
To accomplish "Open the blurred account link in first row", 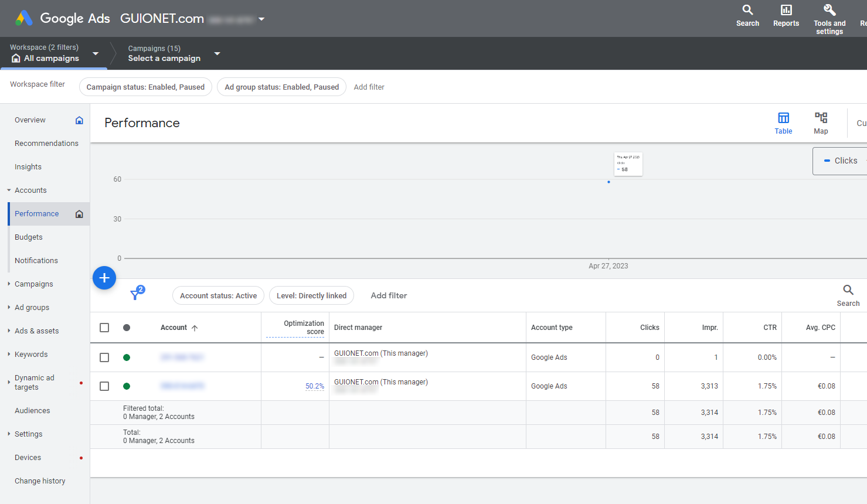I will coord(182,357).
